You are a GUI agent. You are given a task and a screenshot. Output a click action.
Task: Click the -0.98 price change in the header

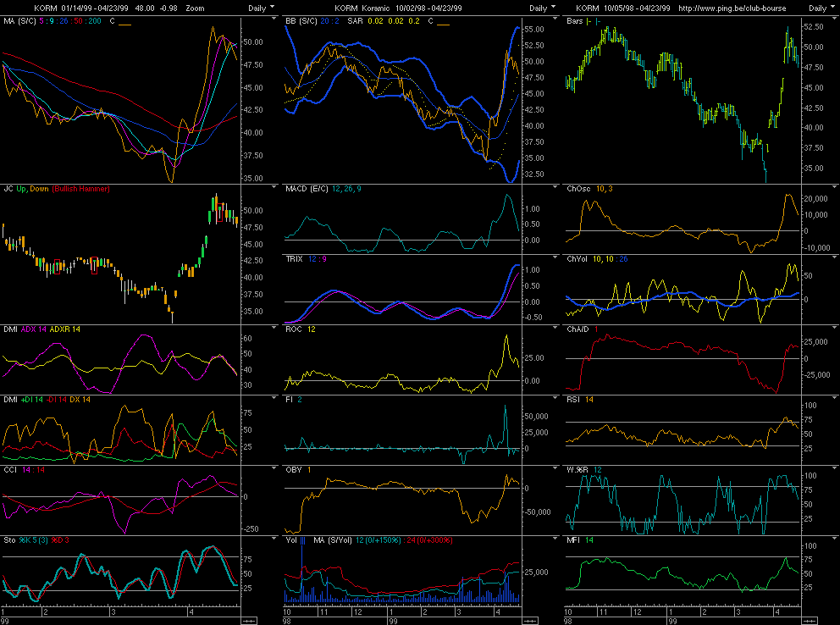pyautogui.click(x=169, y=8)
